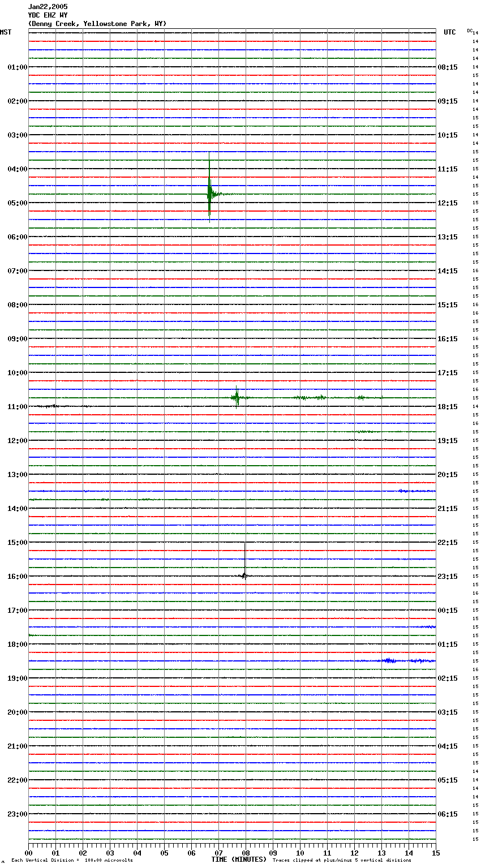The height and width of the screenshot is (868, 481).
Task: Click the minute 08 tick label on the axis
Action: click(x=246, y=853)
